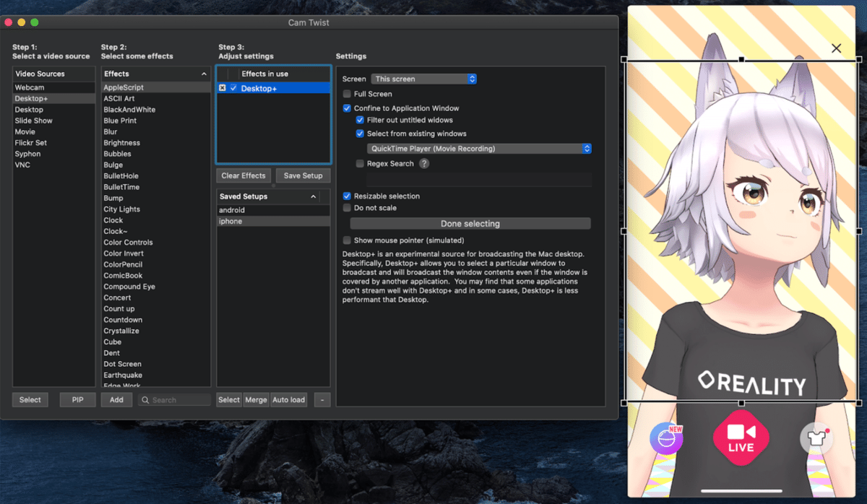867x504 pixels.
Task: Click the Merge button
Action: (256, 400)
